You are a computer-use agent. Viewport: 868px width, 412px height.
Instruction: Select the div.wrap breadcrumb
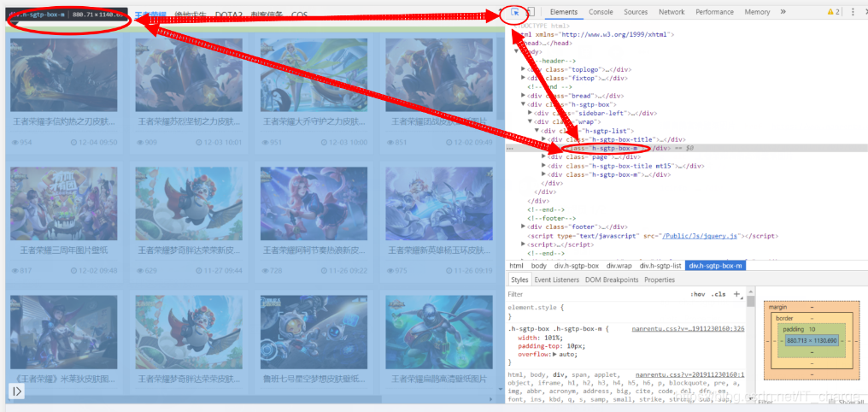tap(619, 266)
